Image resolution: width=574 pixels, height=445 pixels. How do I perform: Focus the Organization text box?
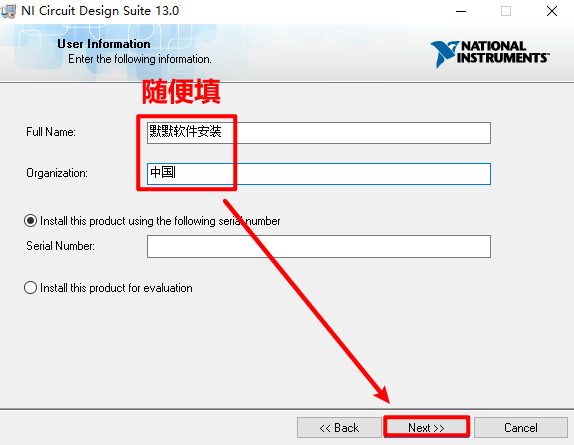318,174
